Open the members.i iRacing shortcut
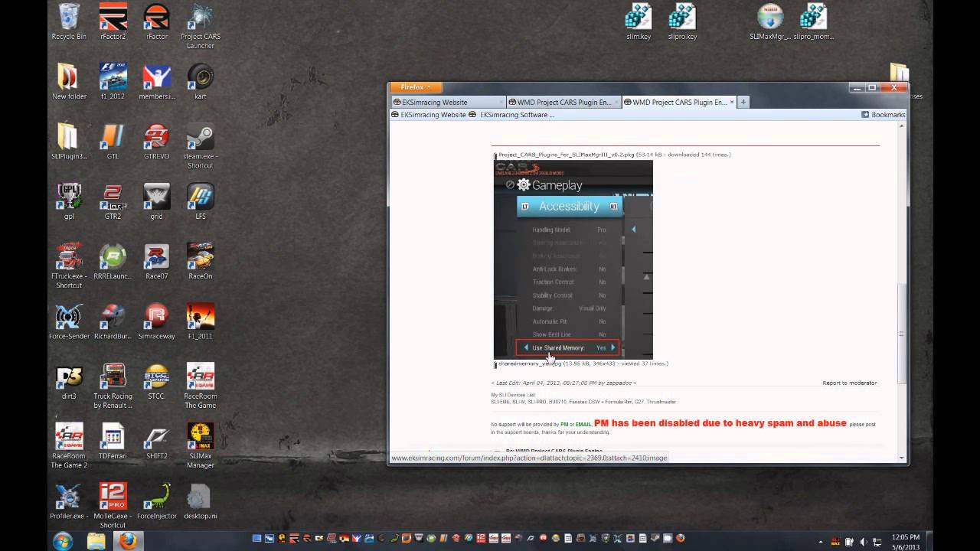Screen dimensions: 980x551 click(157, 81)
